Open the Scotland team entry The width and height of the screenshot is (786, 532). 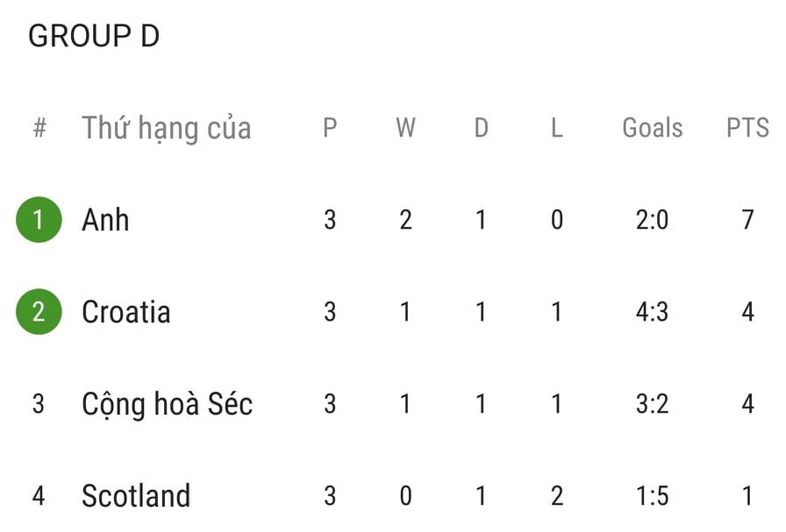(136, 496)
